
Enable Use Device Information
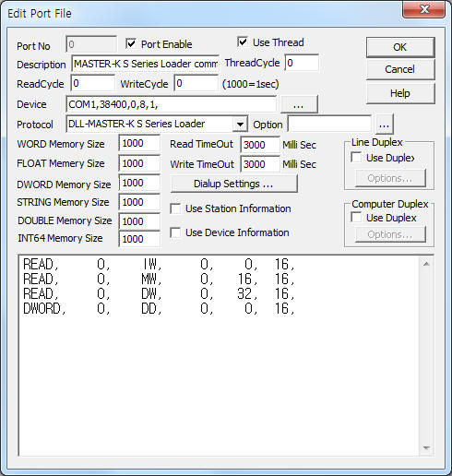coord(175,232)
